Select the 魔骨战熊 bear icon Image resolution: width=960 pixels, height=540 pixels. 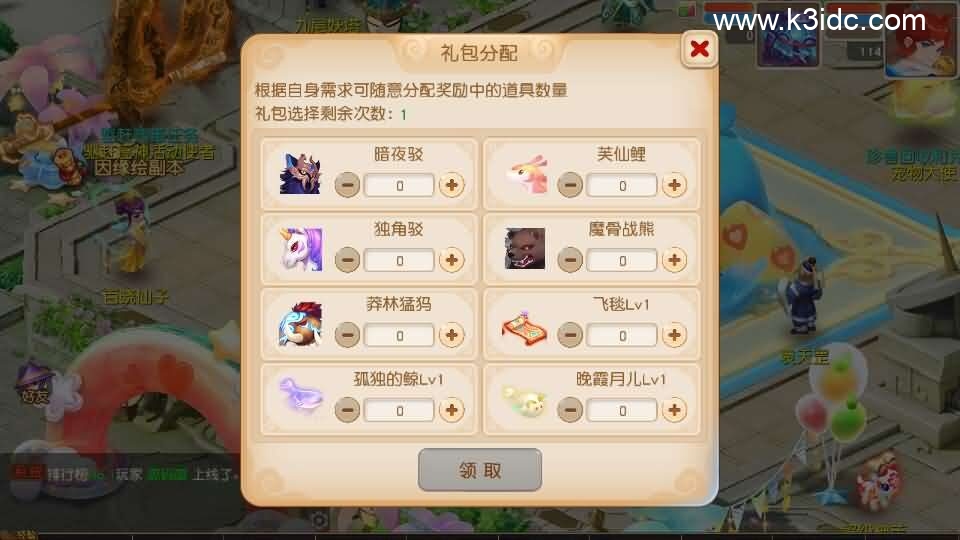(x=525, y=249)
